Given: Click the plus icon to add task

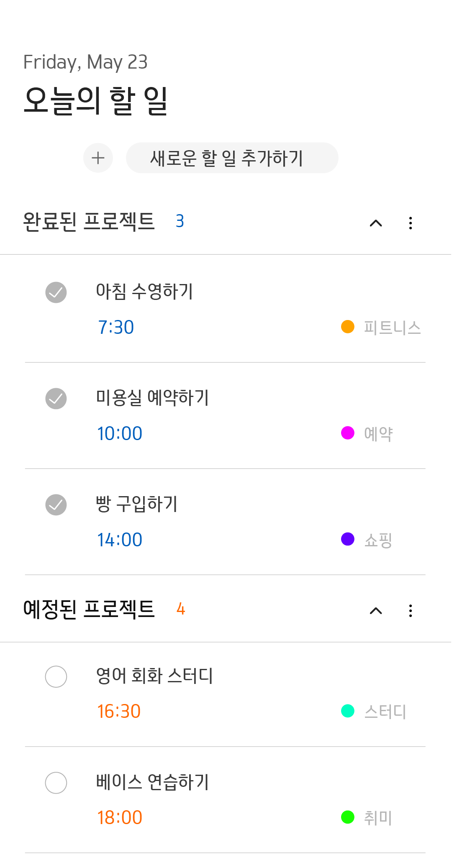Looking at the screenshot, I should pos(98,158).
